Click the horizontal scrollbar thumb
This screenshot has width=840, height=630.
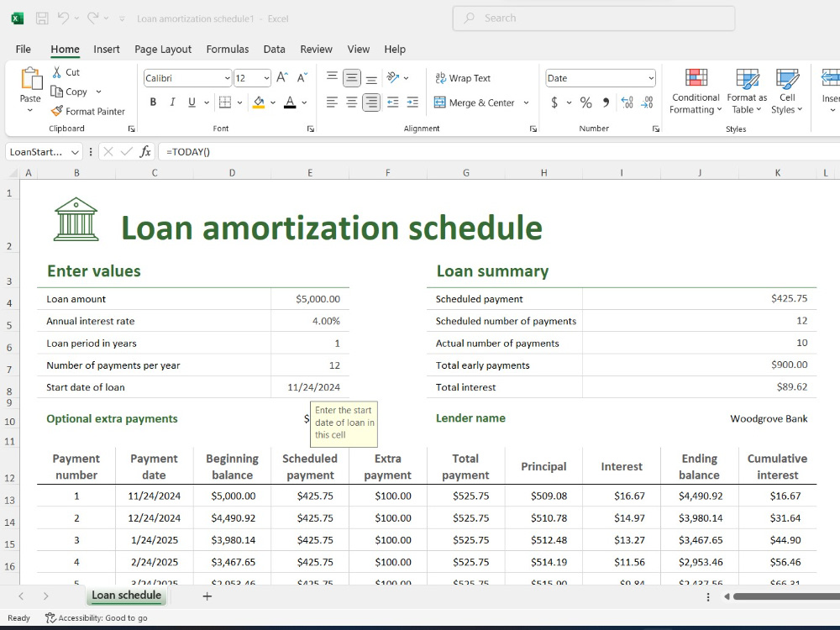click(786, 596)
